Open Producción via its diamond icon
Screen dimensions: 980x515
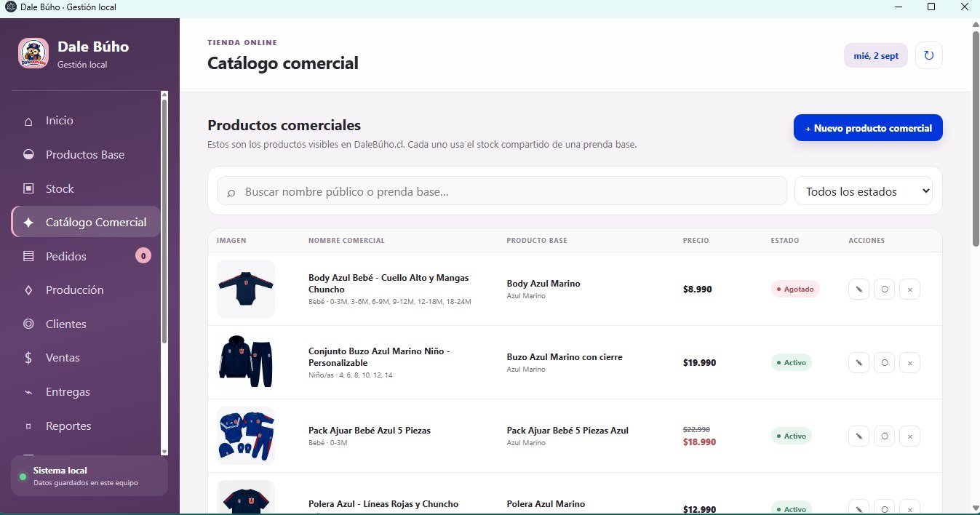coord(28,290)
